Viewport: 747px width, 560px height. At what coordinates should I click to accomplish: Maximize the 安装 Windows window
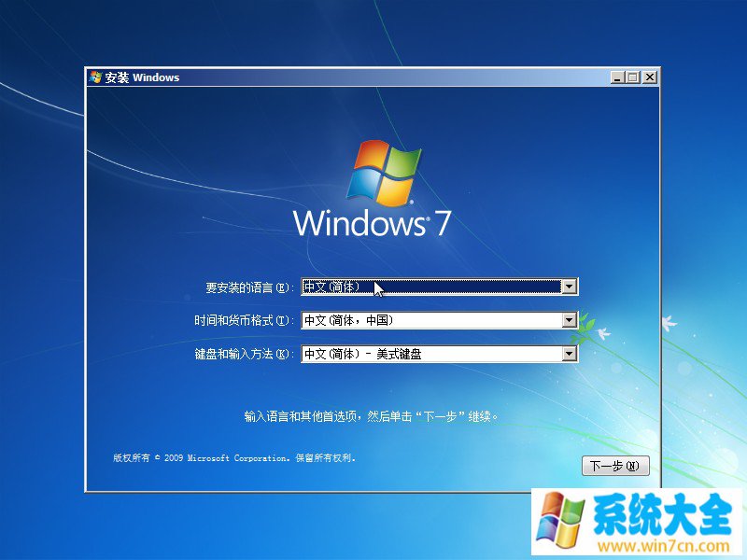(x=633, y=77)
